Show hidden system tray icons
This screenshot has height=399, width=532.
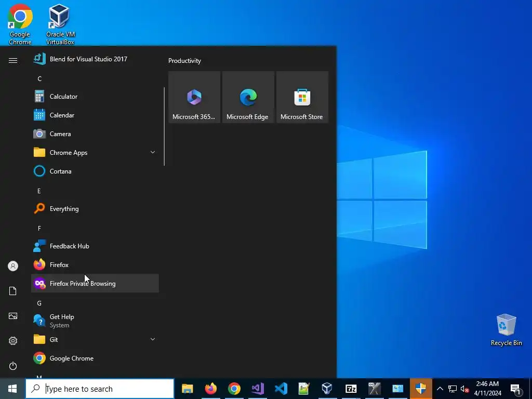440,389
